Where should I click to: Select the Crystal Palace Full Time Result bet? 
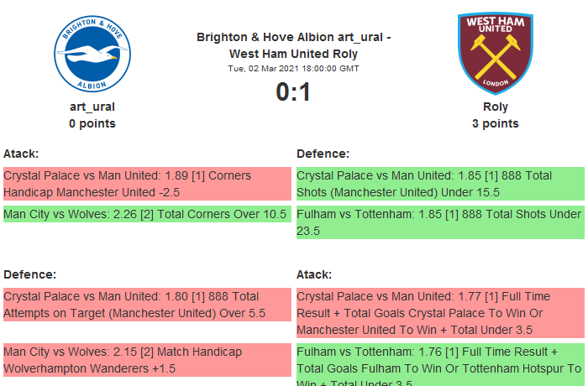tap(438, 313)
